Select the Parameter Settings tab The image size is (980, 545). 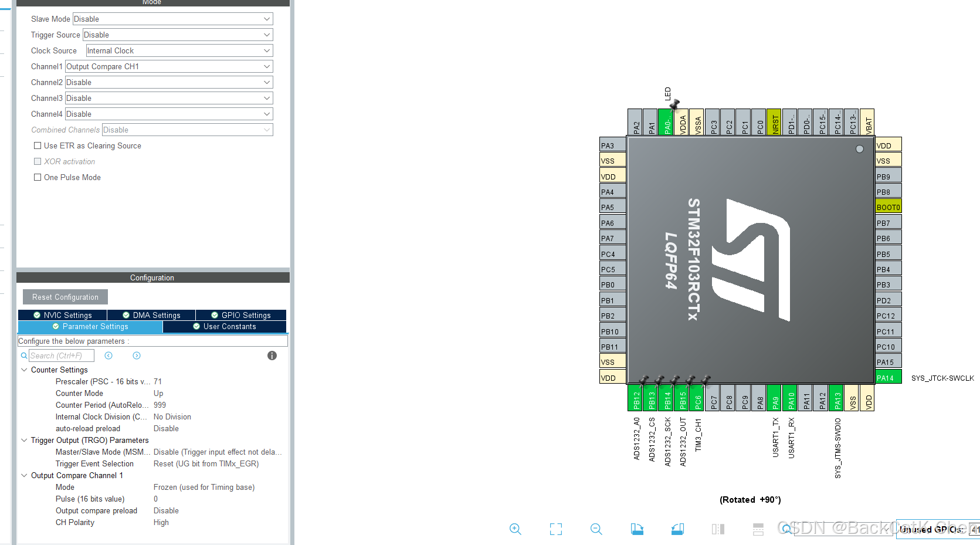pos(90,327)
